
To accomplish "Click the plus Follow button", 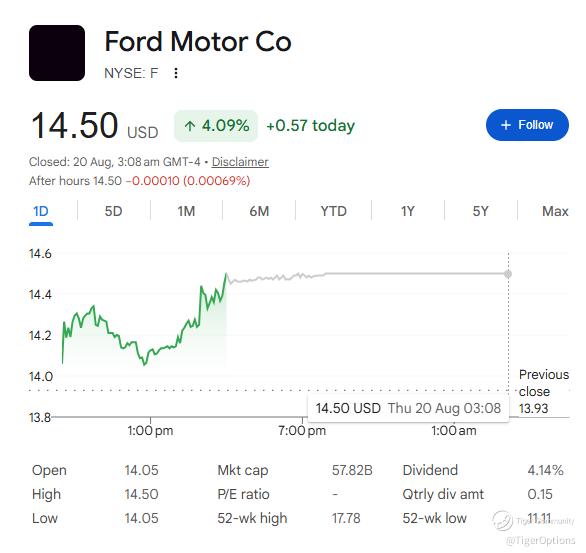I will click(x=527, y=125).
